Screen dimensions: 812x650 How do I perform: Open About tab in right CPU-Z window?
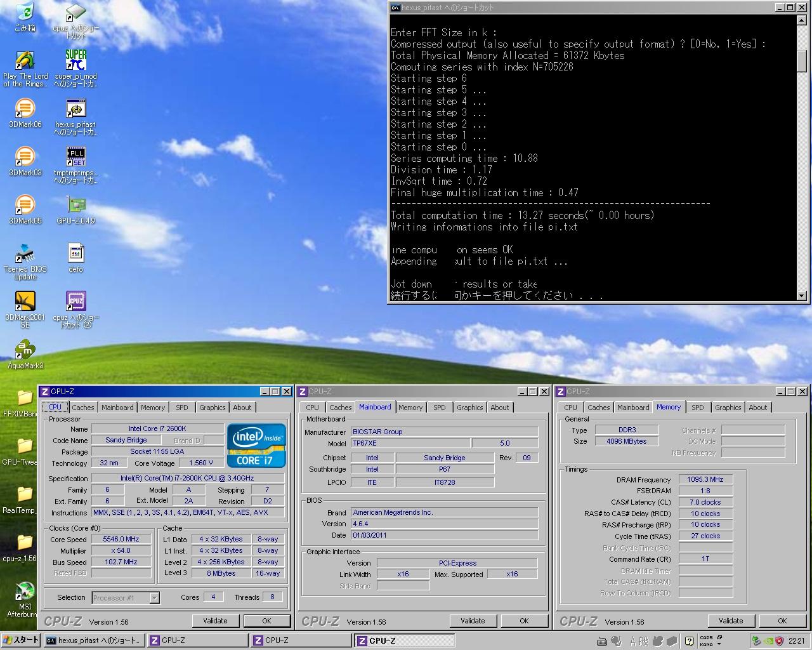pyautogui.click(x=757, y=408)
